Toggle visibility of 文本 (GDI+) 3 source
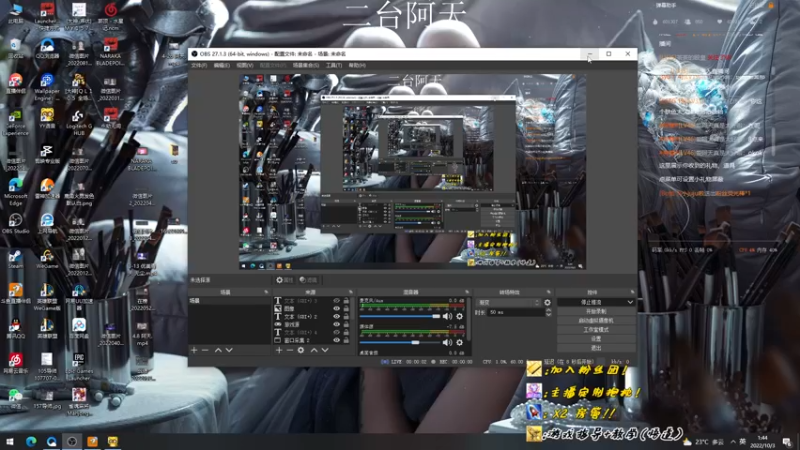Screen dimensions: 800x450 336,301
